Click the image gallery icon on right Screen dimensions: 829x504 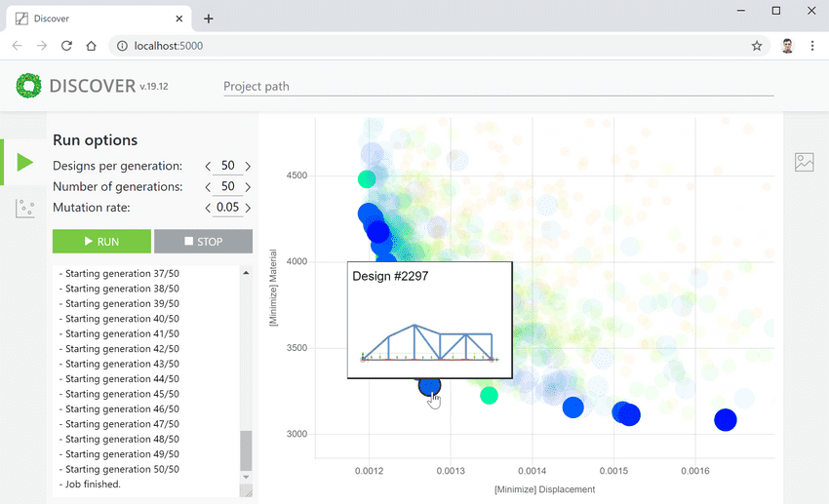click(804, 163)
